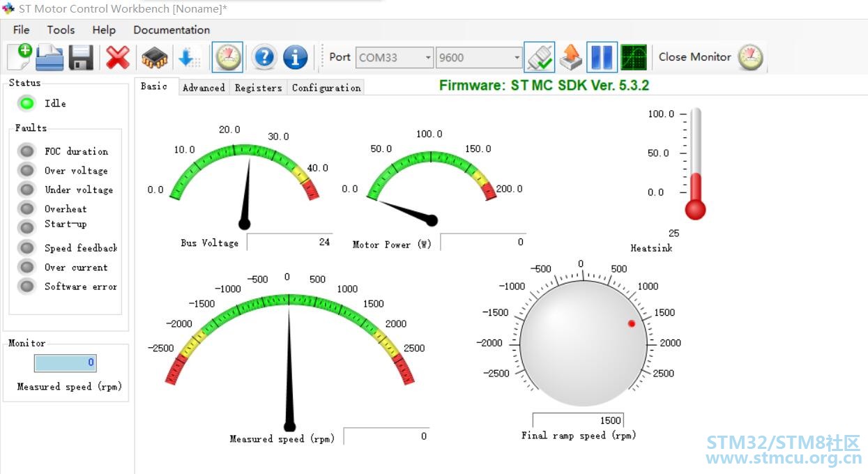Click the gauge icon beside Close Monitor
Screen dimensions: 868x474
click(750, 57)
